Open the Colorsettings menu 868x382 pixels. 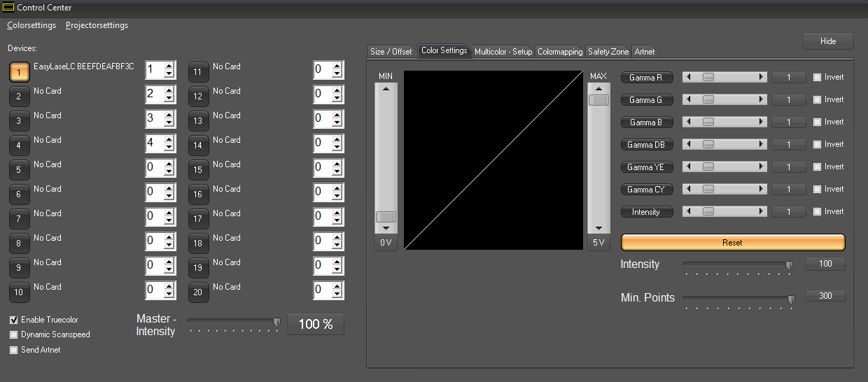(x=31, y=25)
